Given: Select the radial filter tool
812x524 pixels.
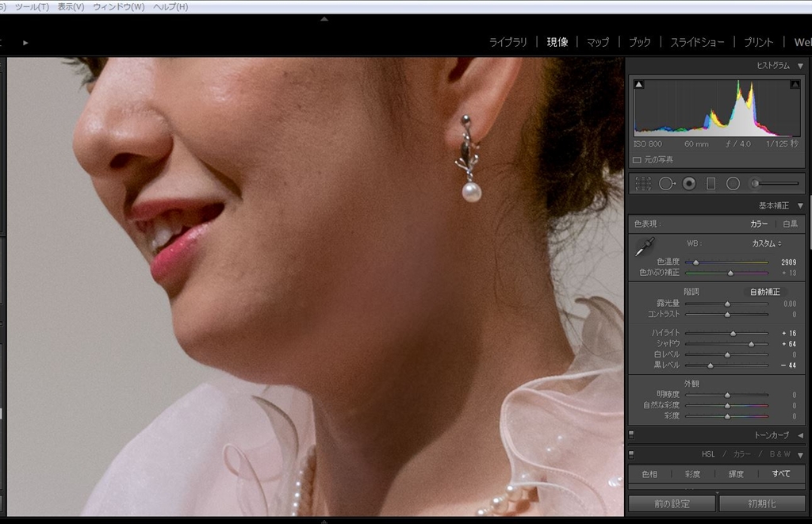Looking at the screenshot, I should click(x=733, y=183).
